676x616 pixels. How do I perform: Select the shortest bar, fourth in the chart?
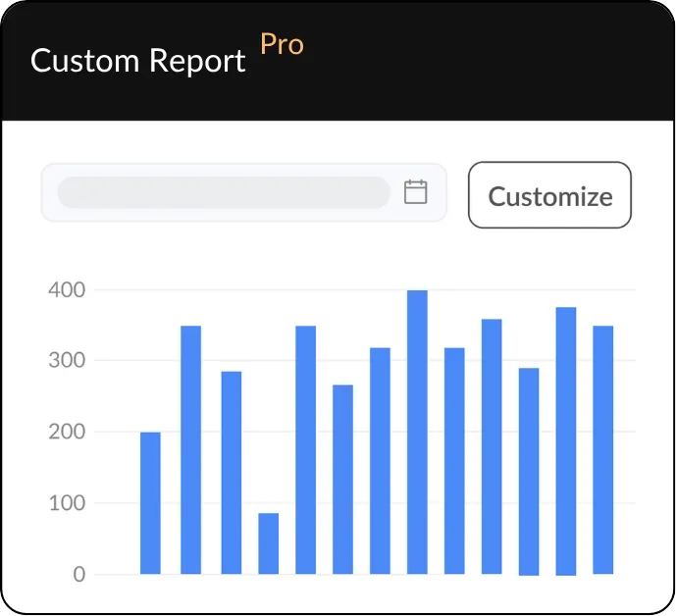(x=269, y=543)
